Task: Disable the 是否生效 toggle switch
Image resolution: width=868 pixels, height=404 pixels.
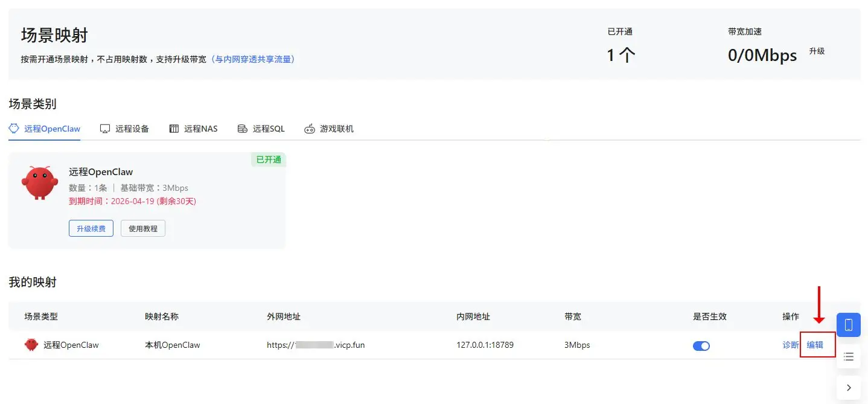Action: (701, 345)
